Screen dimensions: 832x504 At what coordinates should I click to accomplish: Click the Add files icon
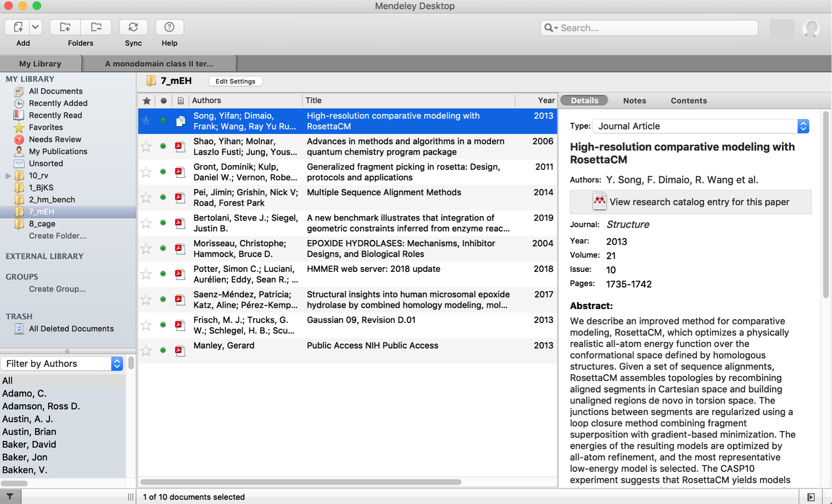pyautogui.click(x=18, y=27)
